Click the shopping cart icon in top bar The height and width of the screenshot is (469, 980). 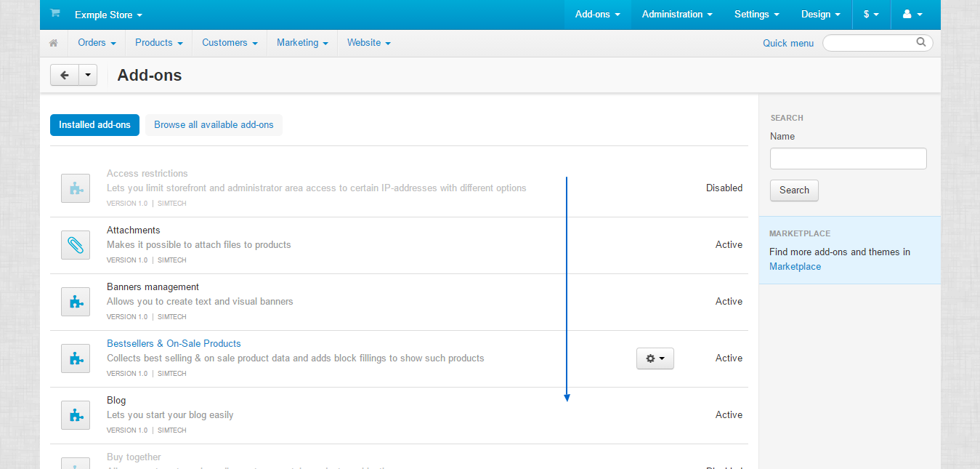pos(54,13)
